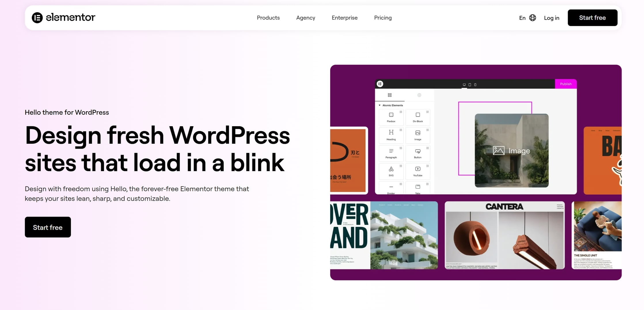Select the Button element
Viewport: 644px width, 310px height.
pyautogui.click(x=417, y=153)
